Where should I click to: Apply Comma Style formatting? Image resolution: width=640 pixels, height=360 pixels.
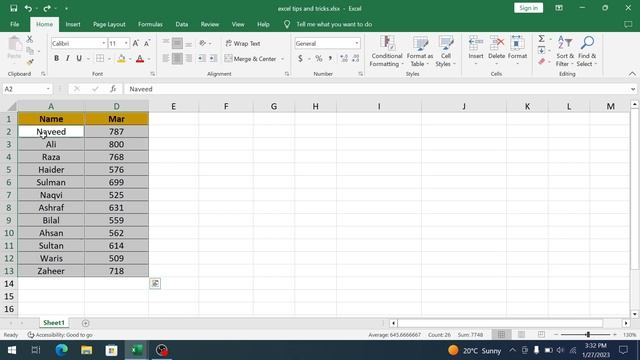[x=330, y=59]
